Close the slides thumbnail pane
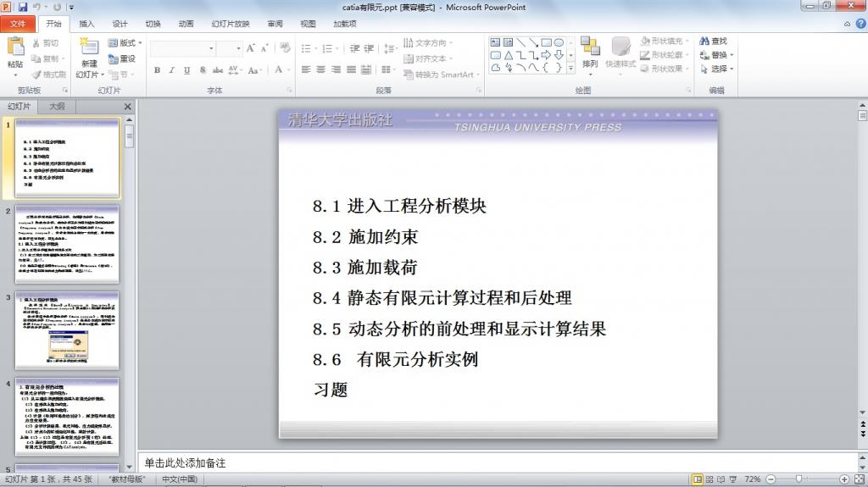 [127, 106]
